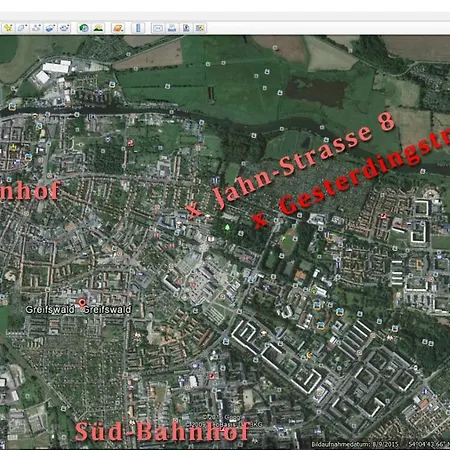Select the red x before Jahn-Strasse 8
Screen dimensions: 450x450
pos(194,211)
